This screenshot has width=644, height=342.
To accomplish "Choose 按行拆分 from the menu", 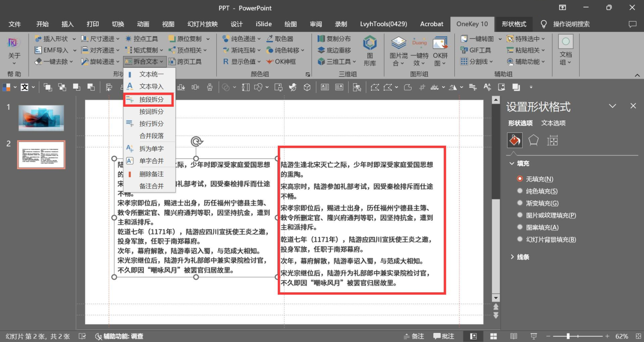I will 149,123.
